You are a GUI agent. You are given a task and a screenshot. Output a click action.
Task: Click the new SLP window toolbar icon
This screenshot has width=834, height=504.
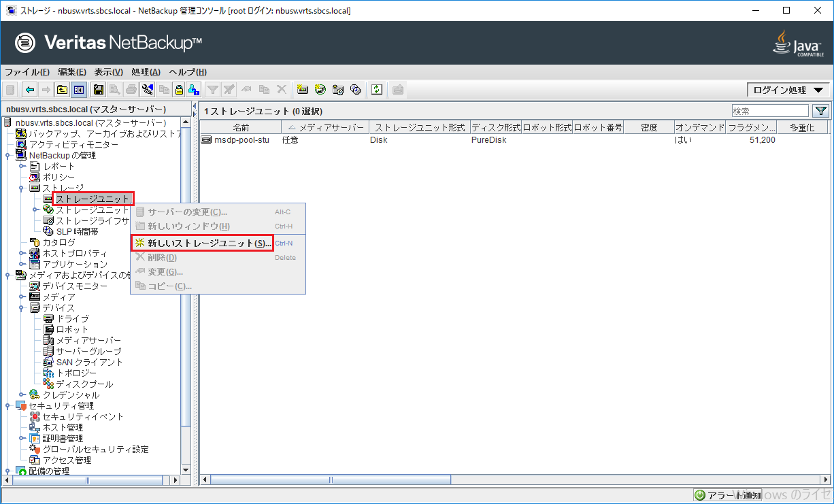(355, 90)
